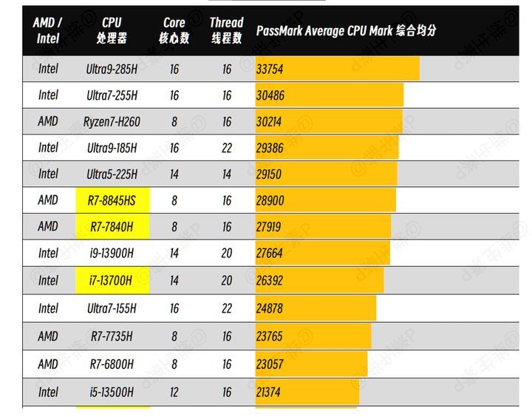Click the PassMark Average CPU Mark header
The width and height of the screenshot is (532, 417).
click(x=346, y=31)
